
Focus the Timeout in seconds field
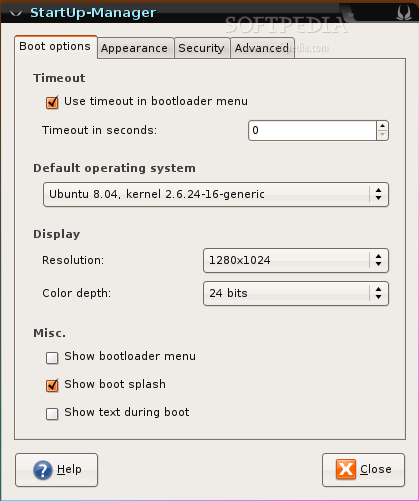[313, 130]
